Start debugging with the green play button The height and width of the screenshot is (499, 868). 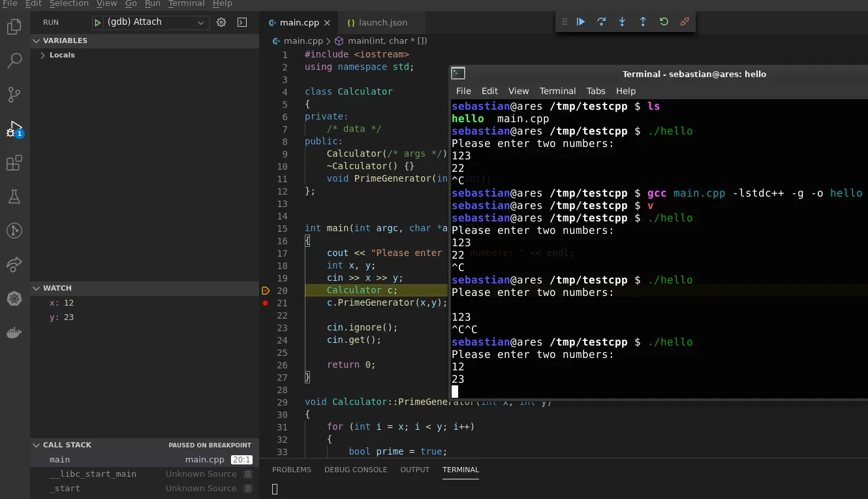(97, 22)
